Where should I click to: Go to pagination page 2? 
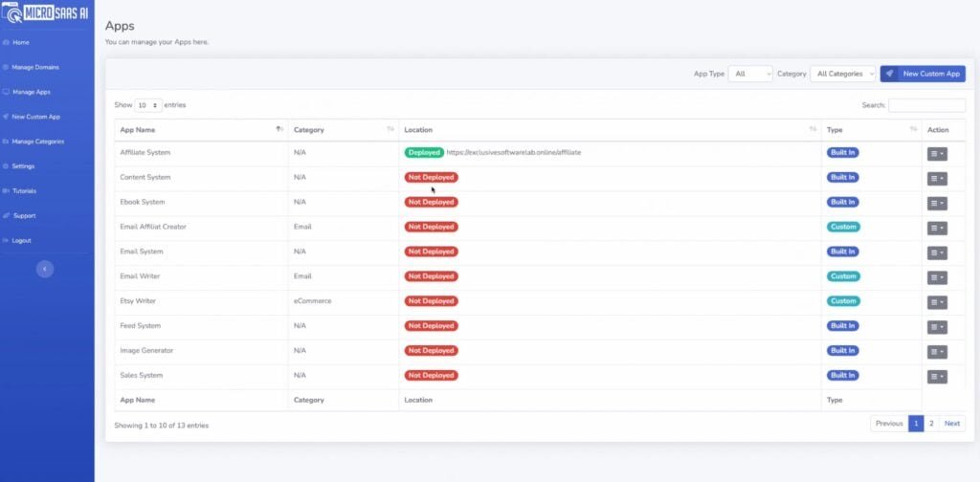pyautogui.click(x=931, y=424)
